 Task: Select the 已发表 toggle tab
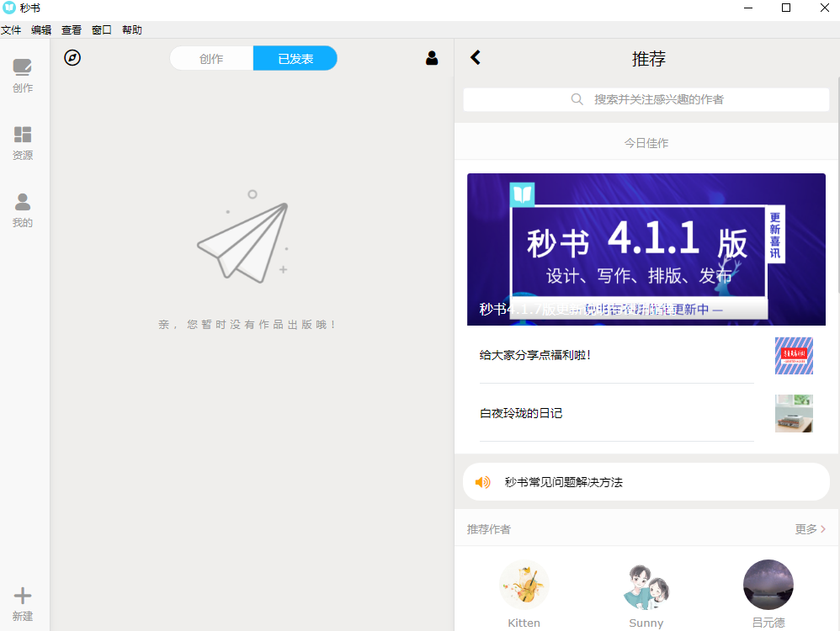tap(295, 59)
